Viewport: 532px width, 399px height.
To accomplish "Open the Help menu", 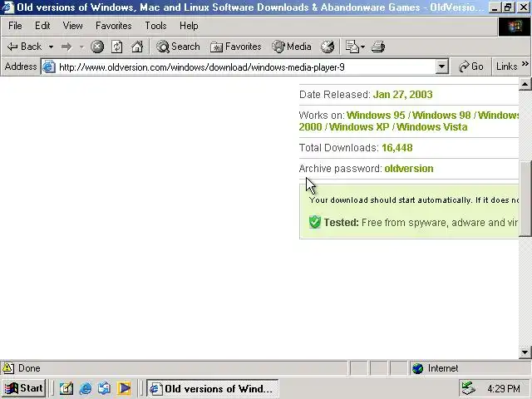I will (x=189, y=26).
